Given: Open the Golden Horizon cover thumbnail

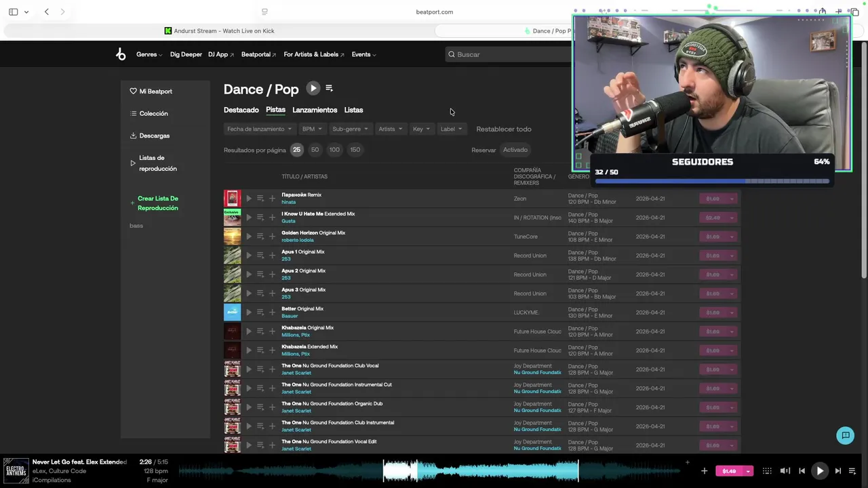Looking at the screenshot, I should tap(232, 237).
